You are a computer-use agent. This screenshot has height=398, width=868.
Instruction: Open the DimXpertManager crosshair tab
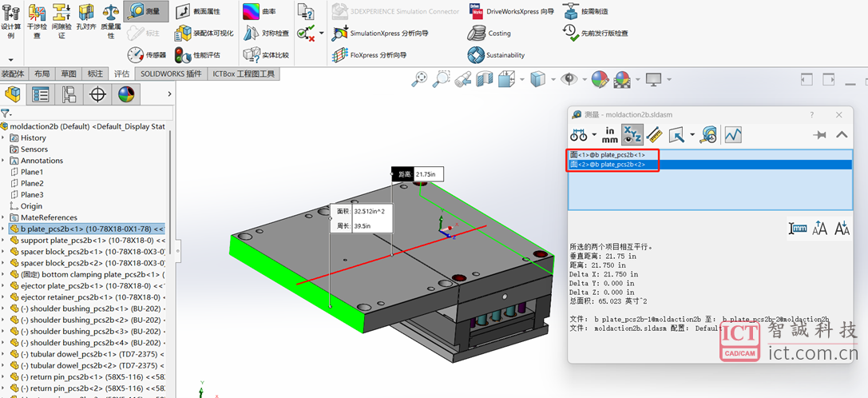[x=97, y=94]
